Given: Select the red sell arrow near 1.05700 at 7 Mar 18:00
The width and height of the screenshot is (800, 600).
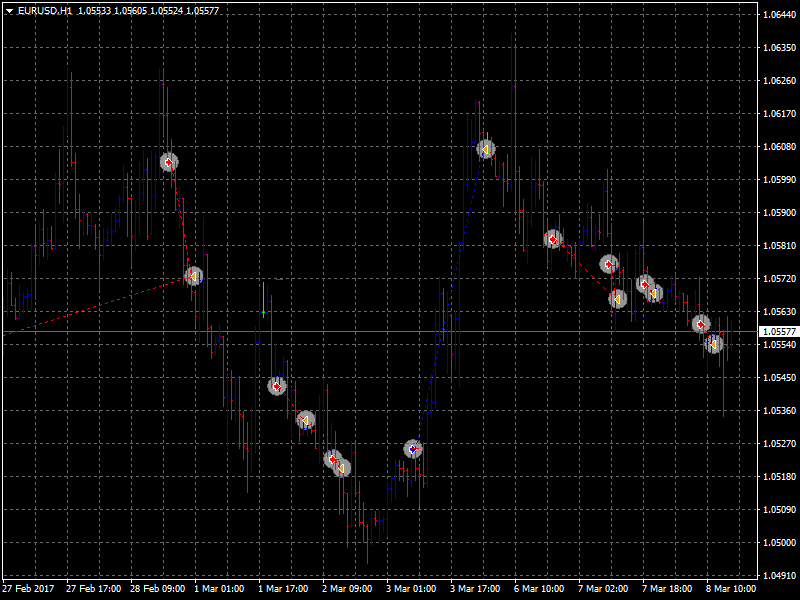Looking at the screenshot, I should [645, 284].
